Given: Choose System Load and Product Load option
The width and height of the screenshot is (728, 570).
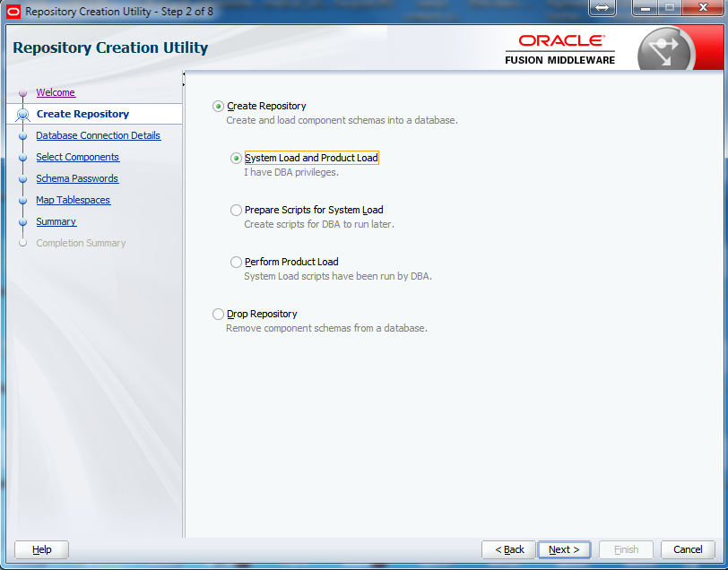Looking at the screenshot, I should pos(236,159).
